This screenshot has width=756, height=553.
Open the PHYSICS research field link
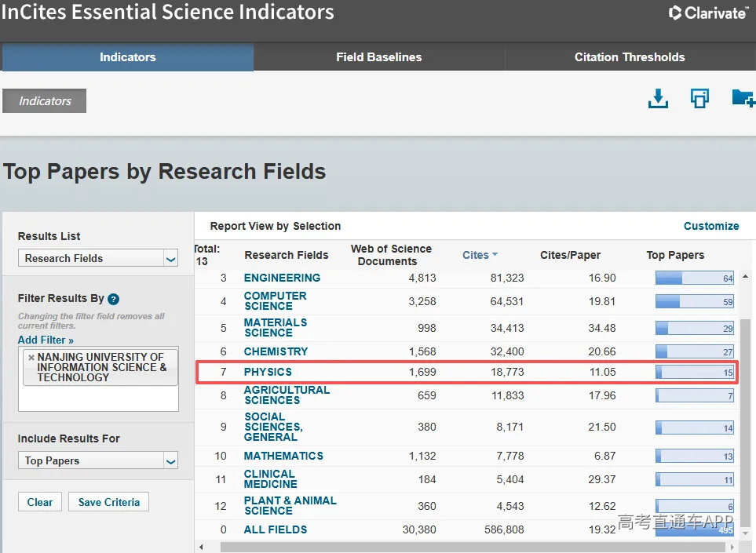268,372
